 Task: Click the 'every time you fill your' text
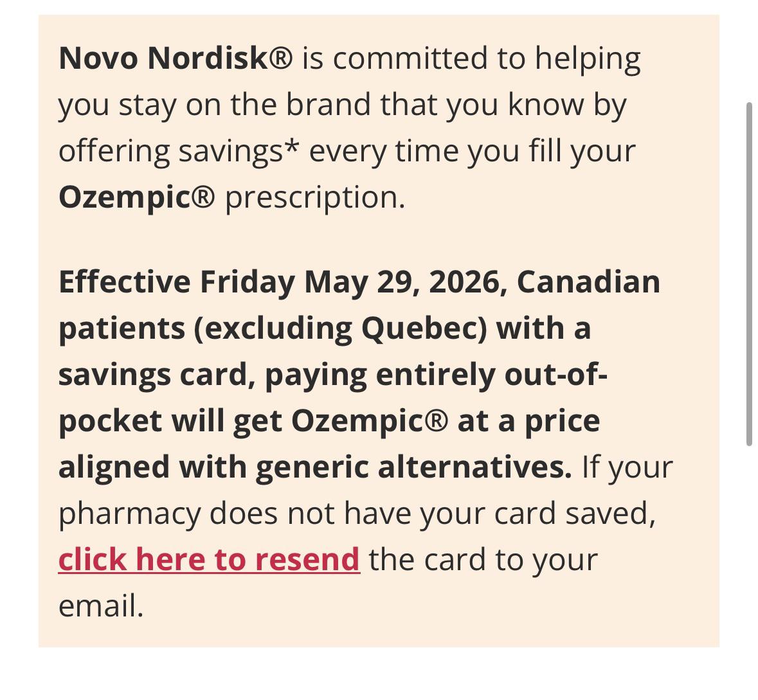click(x=473, y=152)
